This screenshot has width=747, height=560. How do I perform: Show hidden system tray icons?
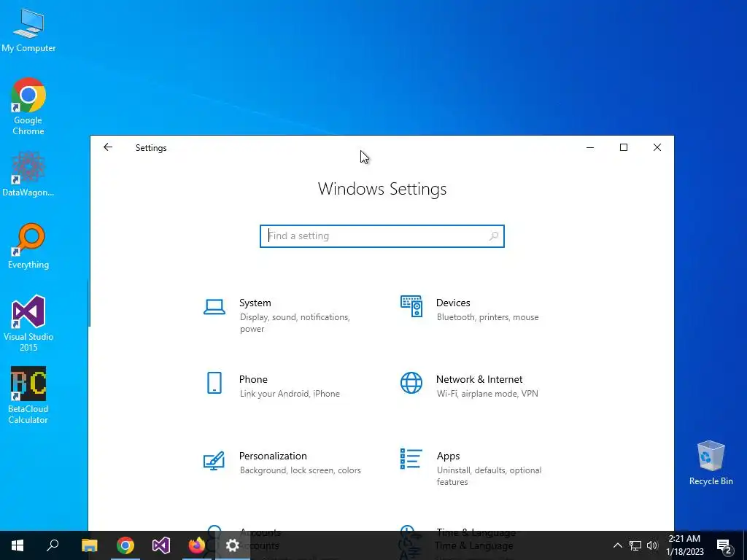[x=617, y=545]
